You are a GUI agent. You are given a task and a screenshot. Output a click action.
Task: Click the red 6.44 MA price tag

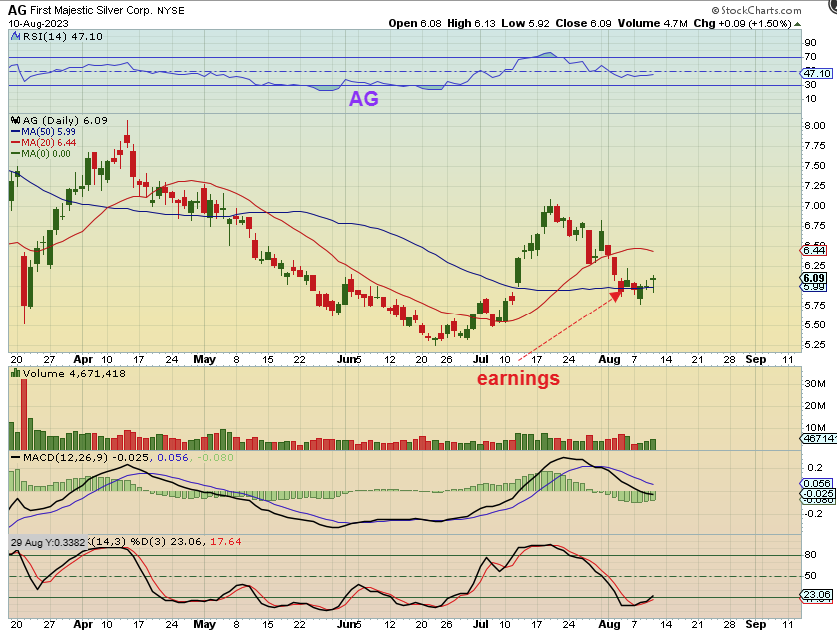[x=814, y=250]
